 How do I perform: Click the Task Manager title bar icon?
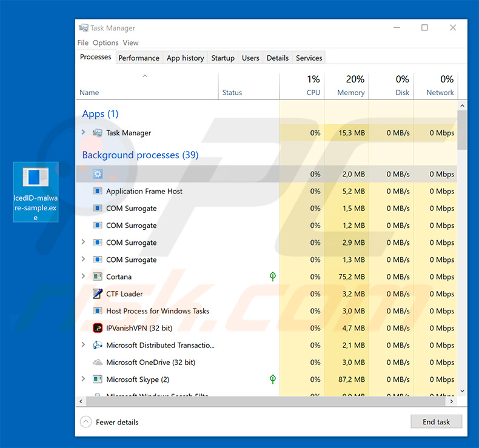pos(84,28)
